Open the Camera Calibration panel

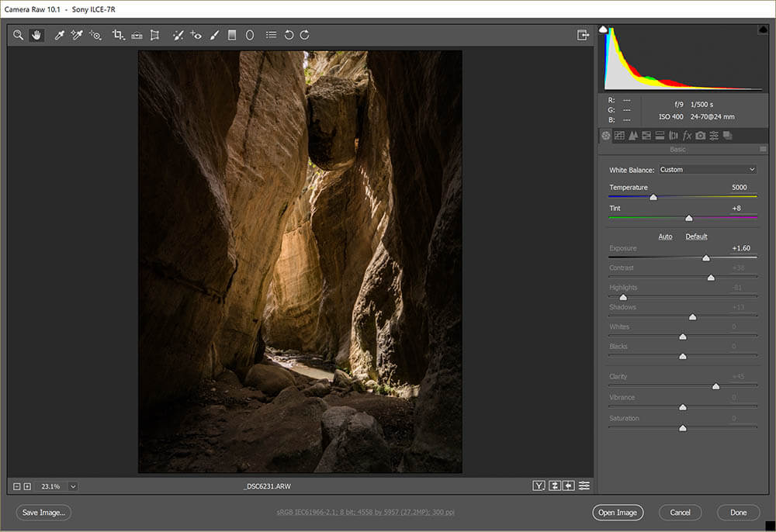(x=700, y=135)
